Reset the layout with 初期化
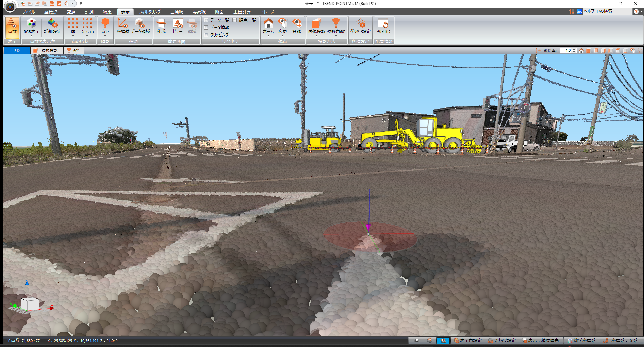Viewport: 644px width, 347px height. (383, 26)
